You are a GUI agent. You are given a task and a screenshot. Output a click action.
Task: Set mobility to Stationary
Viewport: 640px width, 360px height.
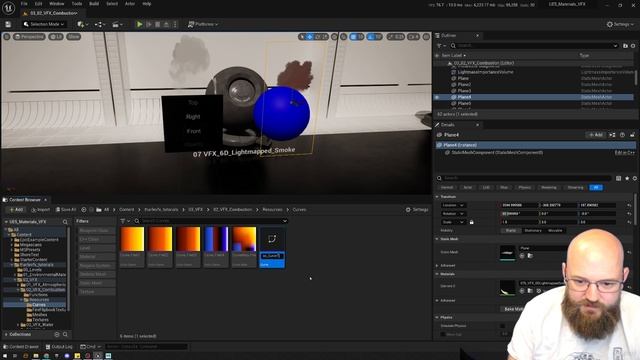(533, 231)
